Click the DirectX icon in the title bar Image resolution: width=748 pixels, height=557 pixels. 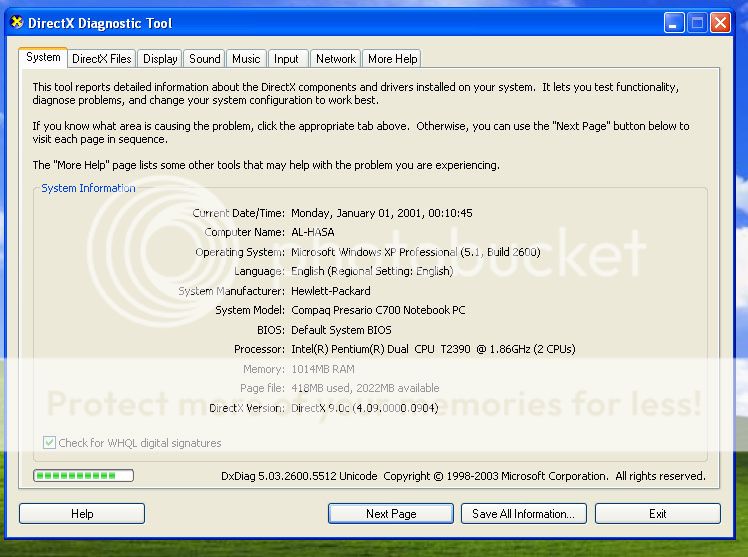click(17, 22)
